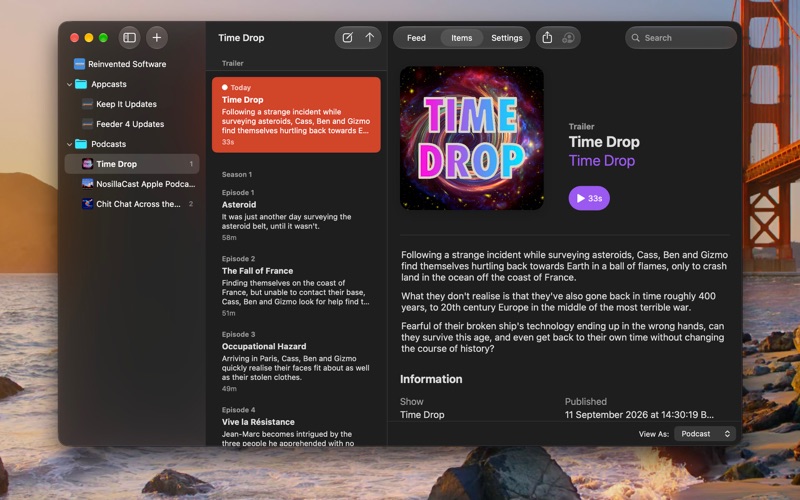Click the 51m duration under Fall of France
Viewport: 800px width, 500px height.
coord(229,313)
